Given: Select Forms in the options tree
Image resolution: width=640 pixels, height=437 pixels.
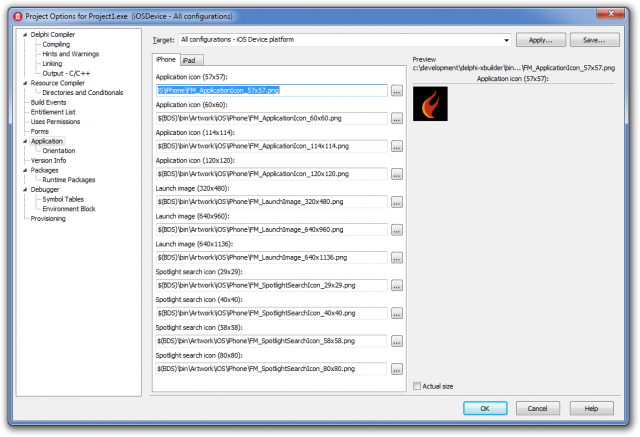Looking at the screenshot, I should 40,131.
